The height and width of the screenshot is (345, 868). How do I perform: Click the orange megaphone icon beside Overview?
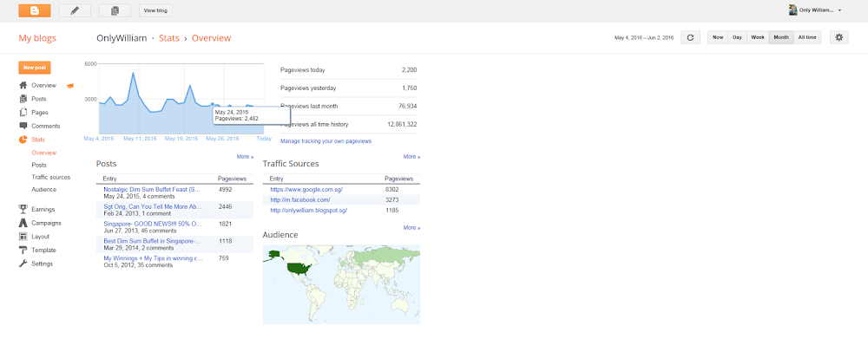69,86
